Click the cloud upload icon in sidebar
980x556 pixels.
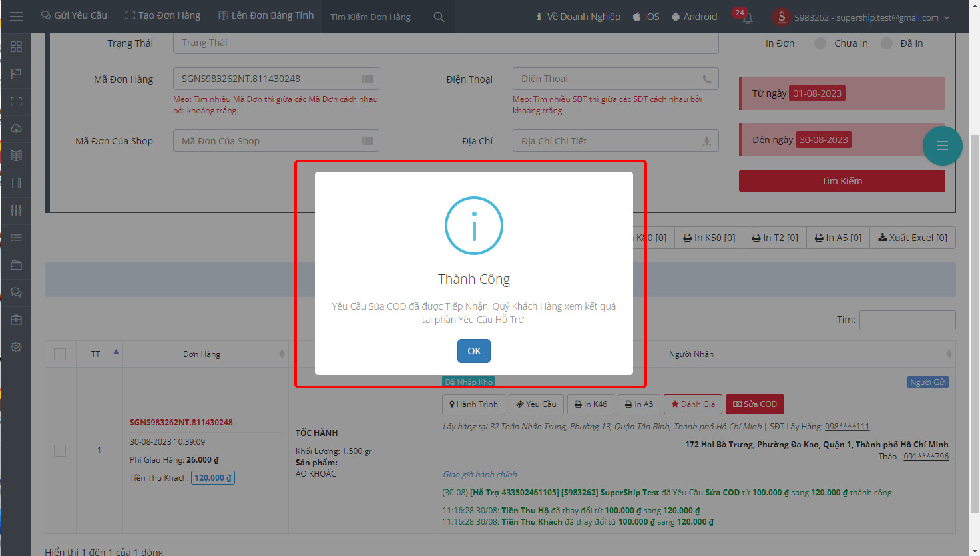click(x=16, y=129)
